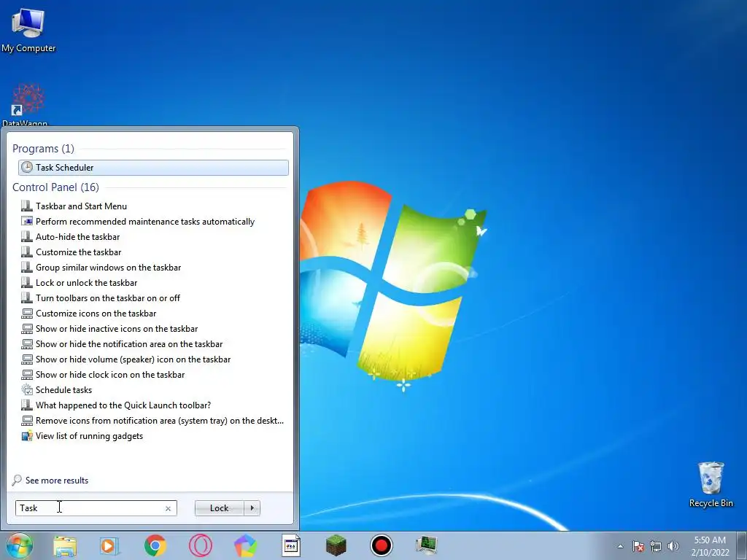The width and height of the screenshot is (747, 560).
Task: Open the system monitor taskbar icon
Action: 426,545
